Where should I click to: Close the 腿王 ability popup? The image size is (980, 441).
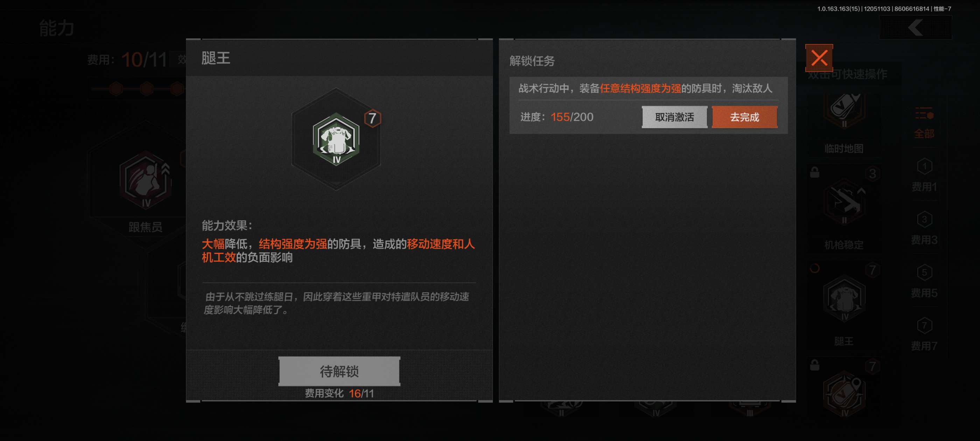point(819,58)
